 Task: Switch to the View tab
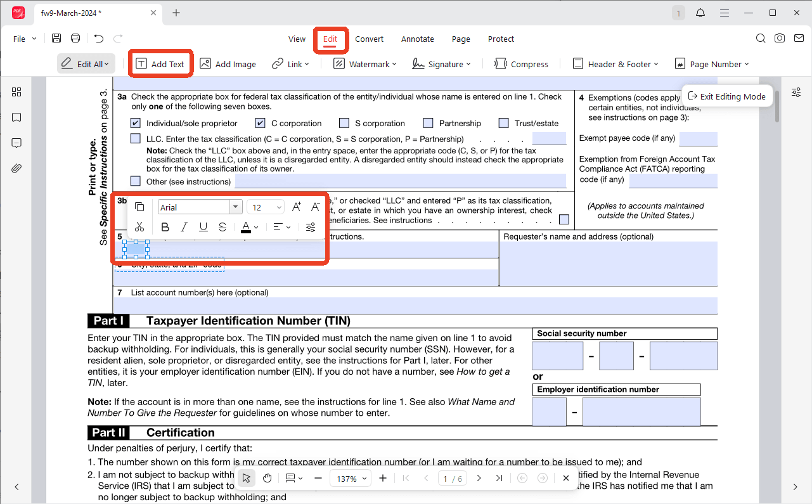(297, 39)
